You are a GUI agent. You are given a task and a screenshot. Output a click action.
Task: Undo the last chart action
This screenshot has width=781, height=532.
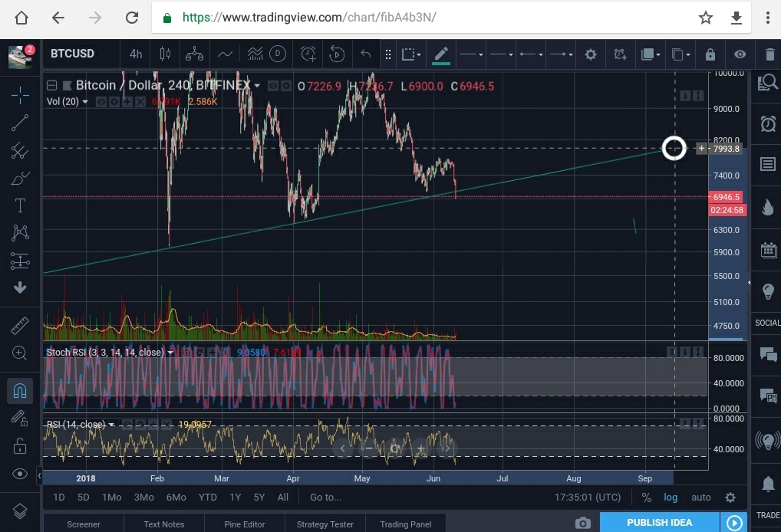(366, 54)
